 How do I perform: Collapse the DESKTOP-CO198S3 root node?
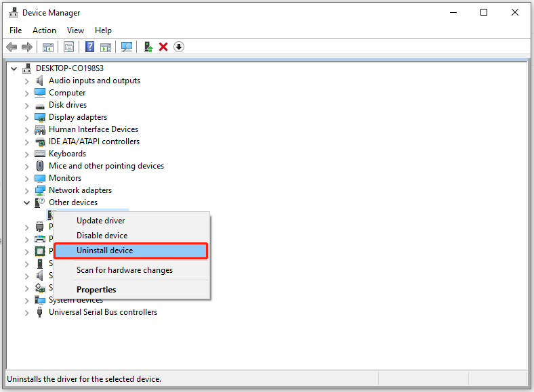pyautogui.click(x=14, y=69)
